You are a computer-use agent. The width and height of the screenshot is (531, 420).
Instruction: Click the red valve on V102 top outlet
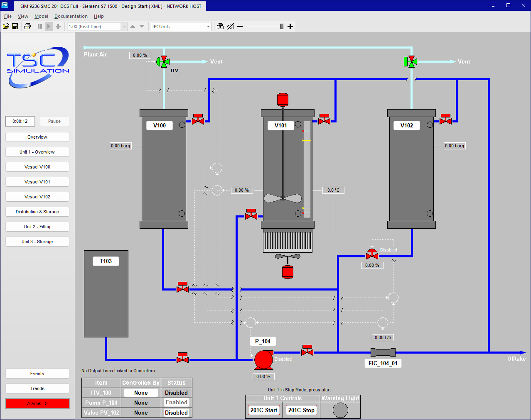tap(446, 119)
